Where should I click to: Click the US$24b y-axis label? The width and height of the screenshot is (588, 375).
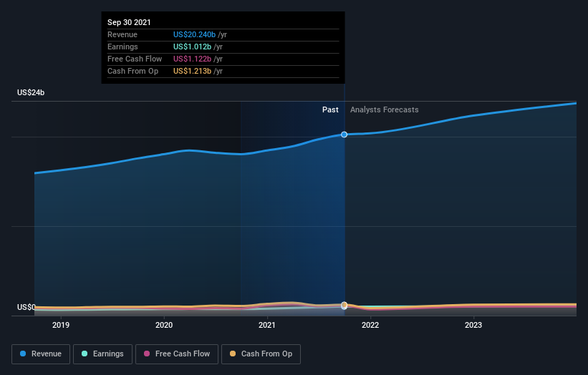pyautogui.click(x=31, y=92)
